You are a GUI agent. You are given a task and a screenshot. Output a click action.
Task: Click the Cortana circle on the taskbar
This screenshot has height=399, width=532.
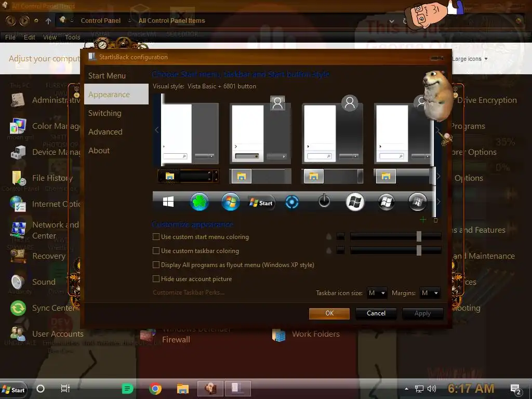coord(41,389)
